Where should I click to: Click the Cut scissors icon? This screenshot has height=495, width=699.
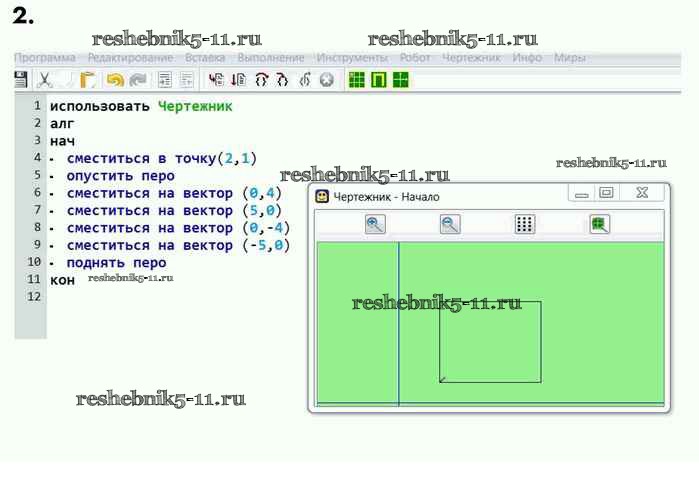45,80
